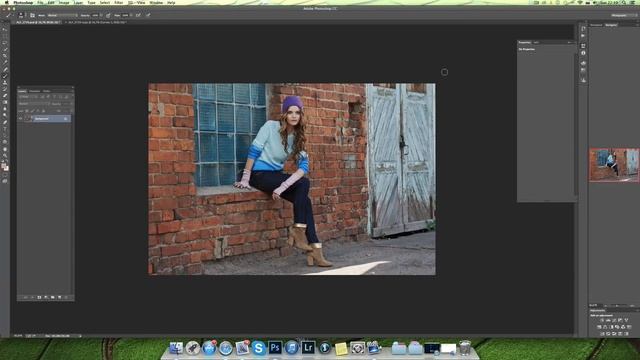Click the Trash icon in Layers panel
Screen dimensions: 640x360
(66, 297)
